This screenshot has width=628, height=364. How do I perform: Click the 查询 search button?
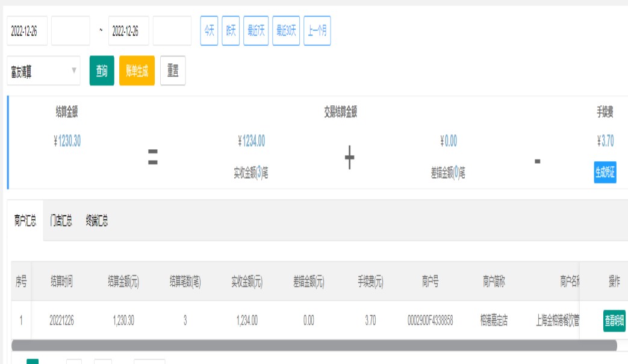[102, 71]
